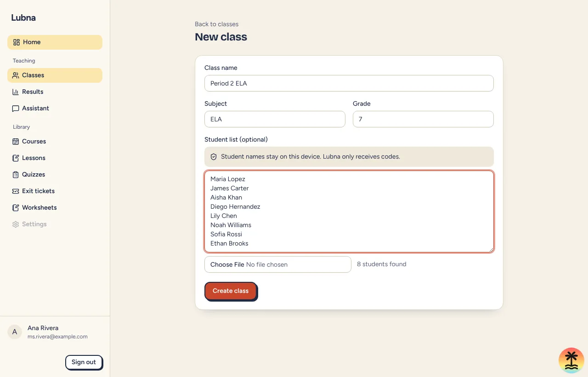The width and height of the screenshot is (588, 377).
Task: Open the Classes menu item
Action: [x=55, y=75]
